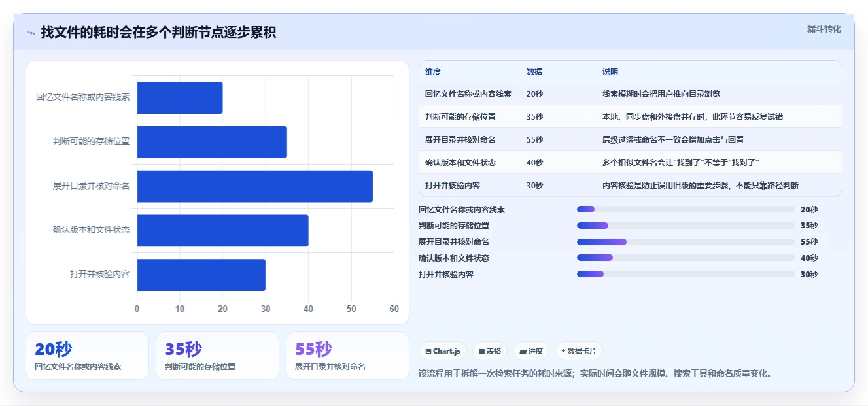Click the 55秒 progress bar for 展开目录并核对命名
868x406 pixels.
pos(686,242)
